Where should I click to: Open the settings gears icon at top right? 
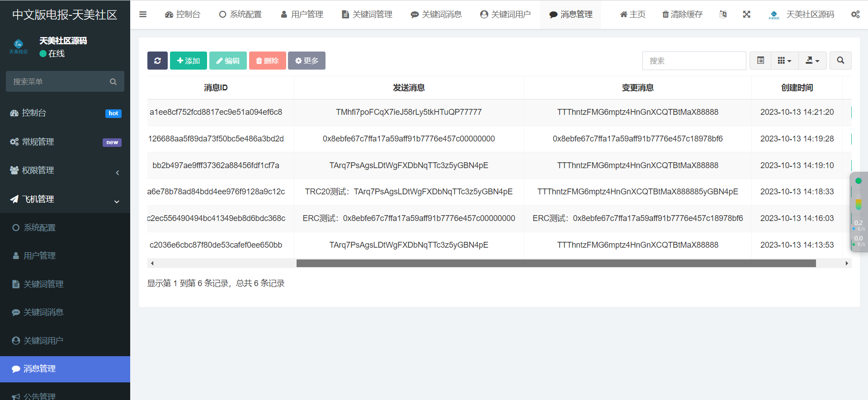click(x=855, y=14)
